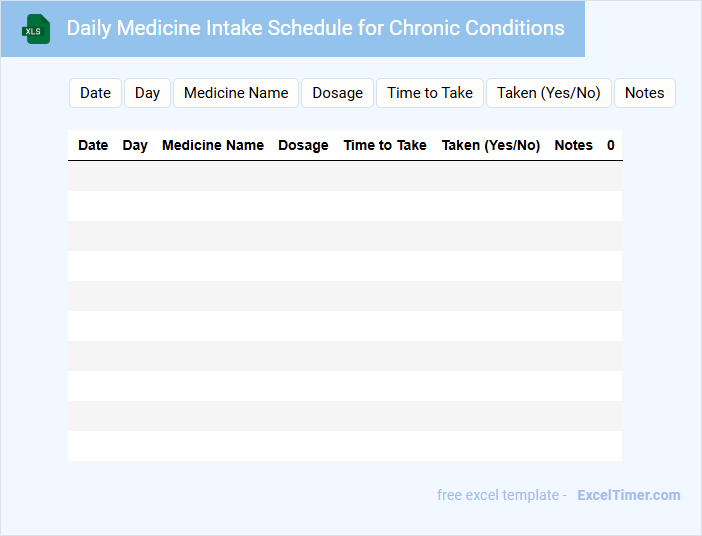Select the Notes tag button
The height and width of the screenshot is (536, 702).
644,93
